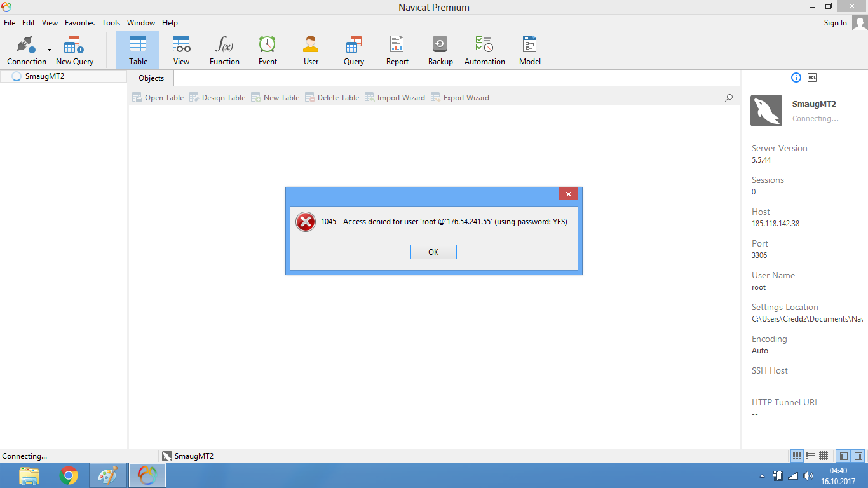This screenshot has width=868, height=488.
Task: Click the Navicat taskbar icon
Action: tap(147, 475)
